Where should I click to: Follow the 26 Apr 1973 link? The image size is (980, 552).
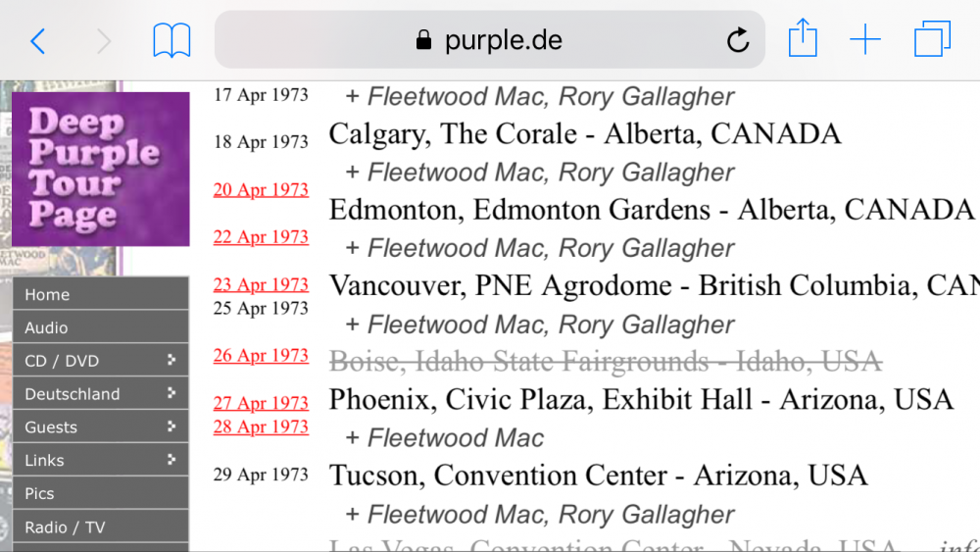click(x=261, y=355)
